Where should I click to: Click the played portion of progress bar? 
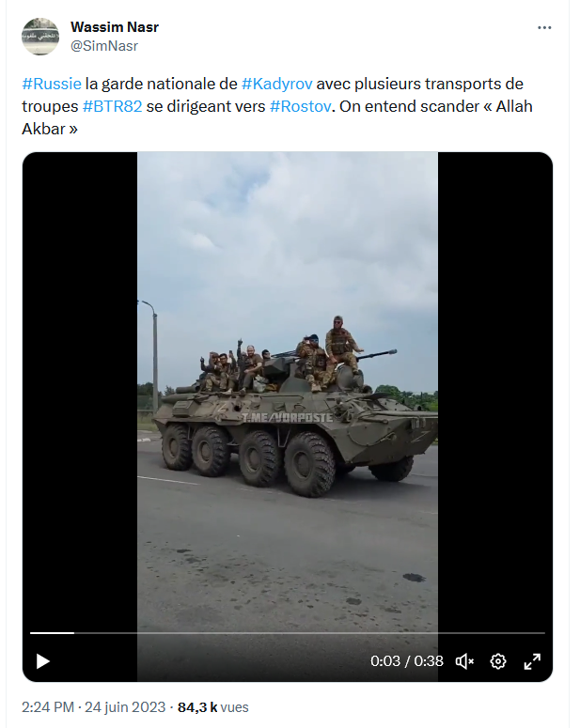pos(52,633)
